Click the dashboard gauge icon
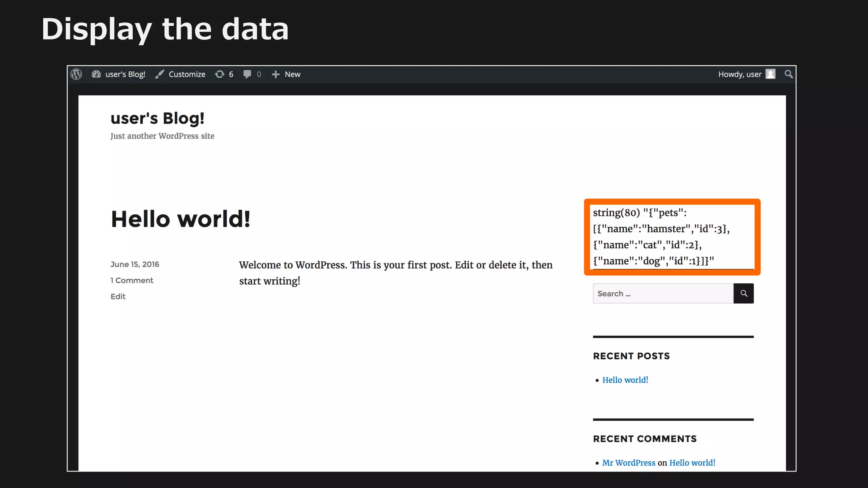Image resolution: width=868 pixels, height=488 pixels. pyautogui.click(x=96, y=74)
